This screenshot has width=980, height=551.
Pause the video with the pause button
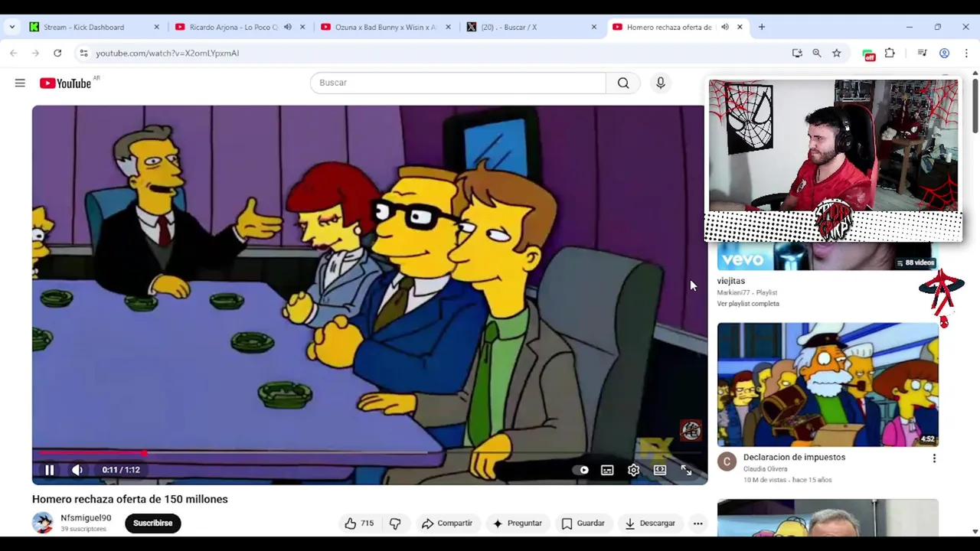point(49,470)
